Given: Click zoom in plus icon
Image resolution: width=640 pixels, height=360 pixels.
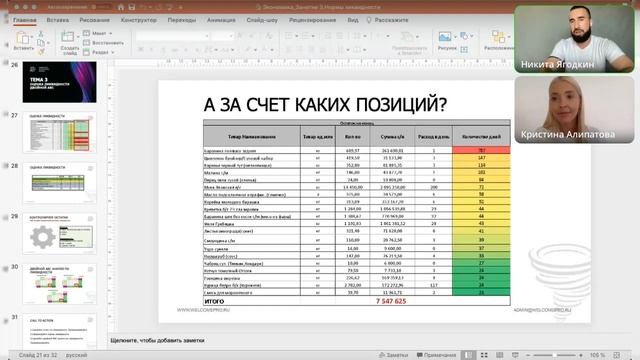Looking at the screenshot, I should 581,355.
